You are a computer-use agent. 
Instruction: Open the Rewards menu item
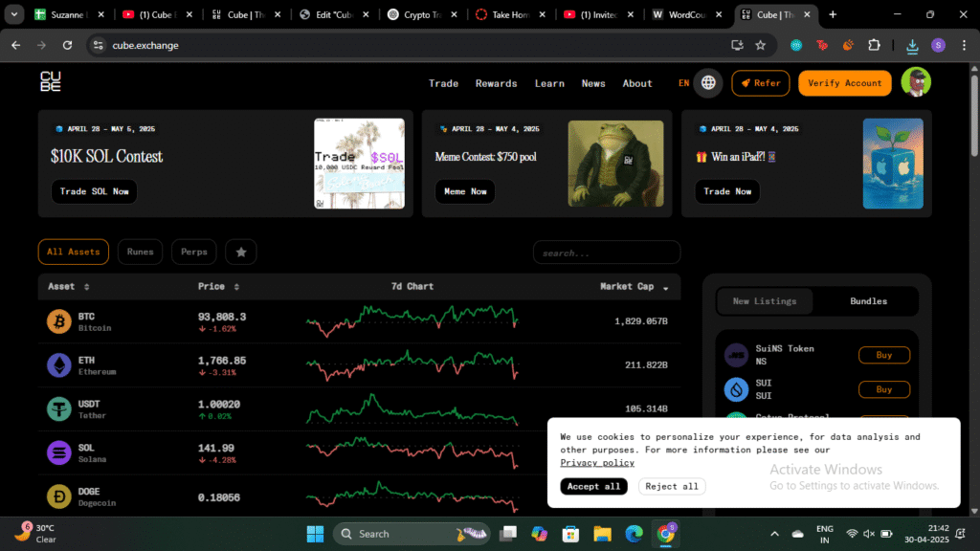click(497, 83)
